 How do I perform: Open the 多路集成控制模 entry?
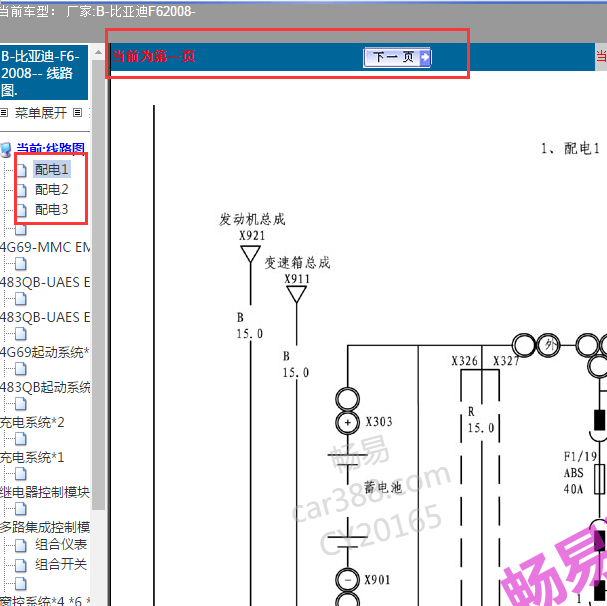pyautogui.click(x=45, y=527)
